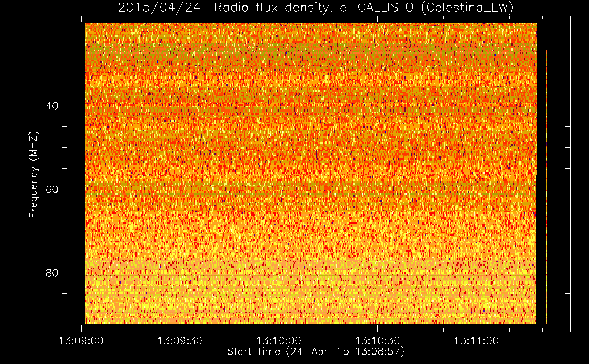The height and width of the screenshot is (364, 589).
Task: Click the 13:10:30 time tick label
Action: tap(377, 341)
